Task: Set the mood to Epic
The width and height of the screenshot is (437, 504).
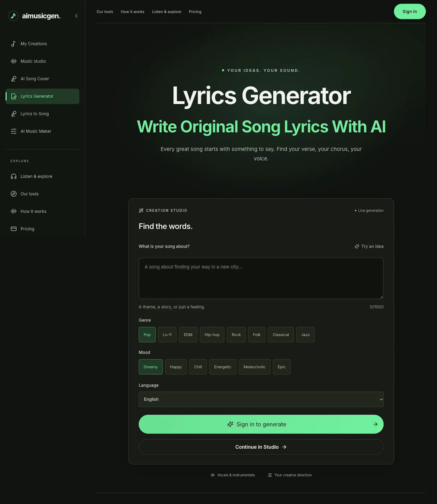Action: 282,367
